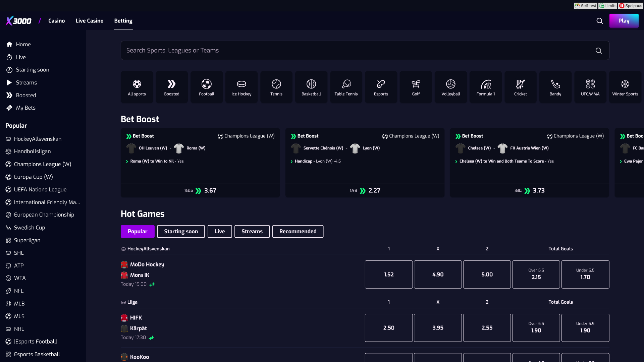Filter Hot Games by Streams

click(252, 231)
